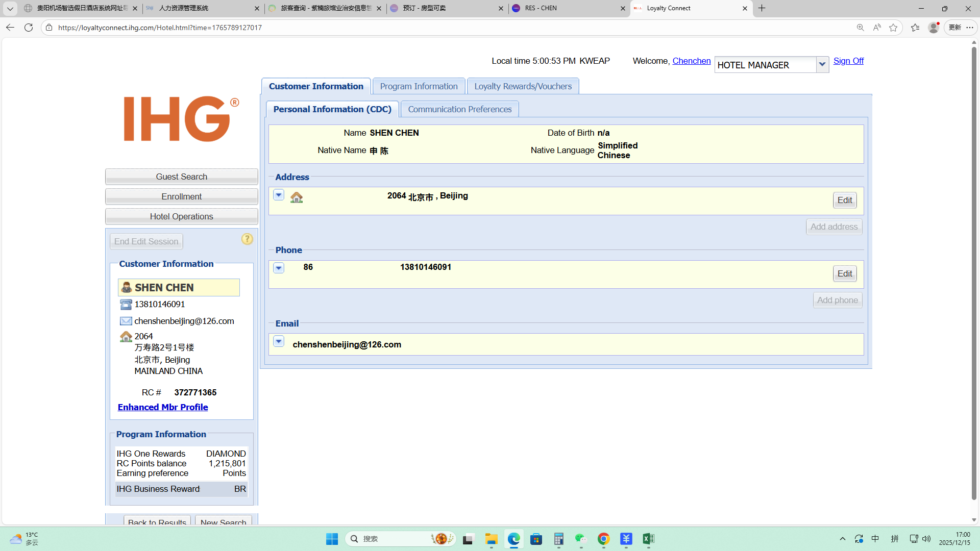Image resolution: width=980 pixels, height=551 pixels.
Task: Click the house icon in Address row
Action: [297, 197]
